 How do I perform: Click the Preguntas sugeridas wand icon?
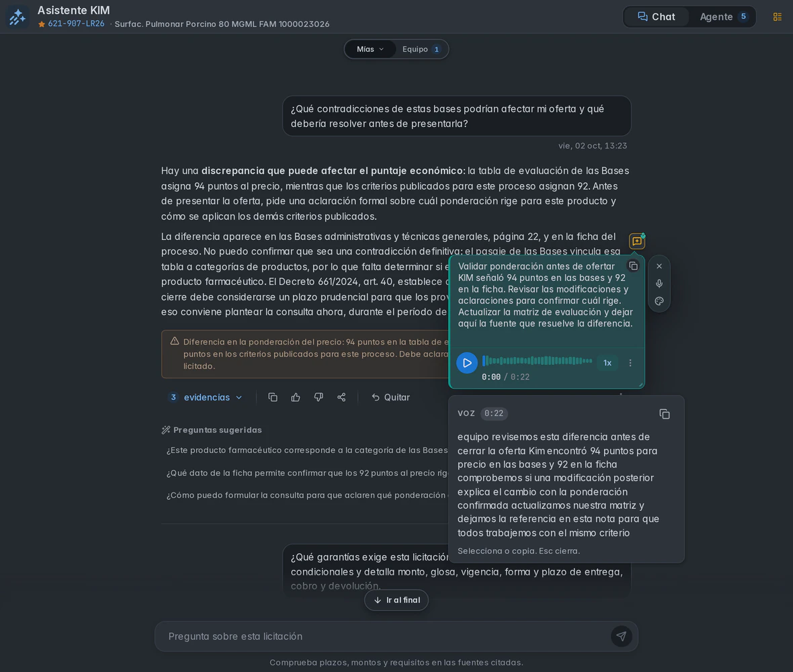tap(165, 430)
